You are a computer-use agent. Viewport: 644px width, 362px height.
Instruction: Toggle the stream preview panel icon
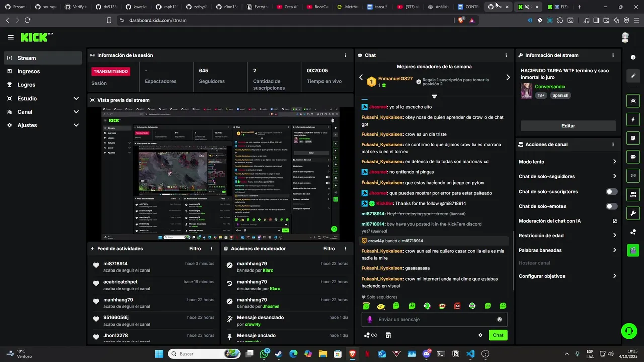point(633,101)
